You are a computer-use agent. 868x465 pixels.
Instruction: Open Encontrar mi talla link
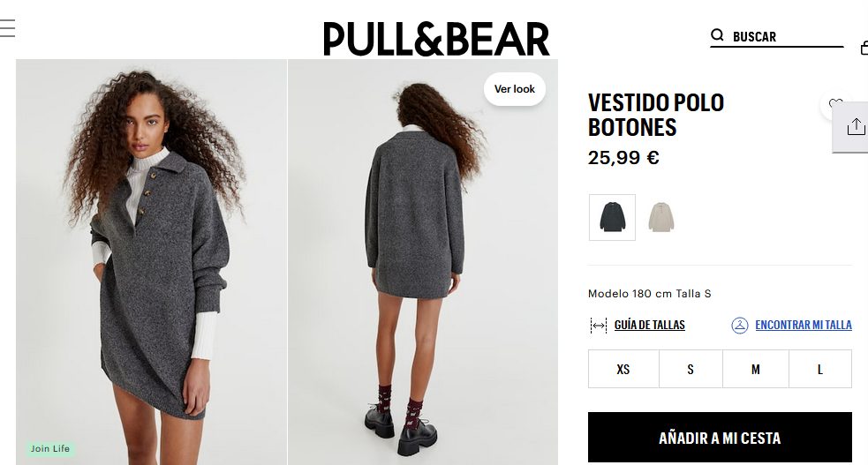(804, 325)
